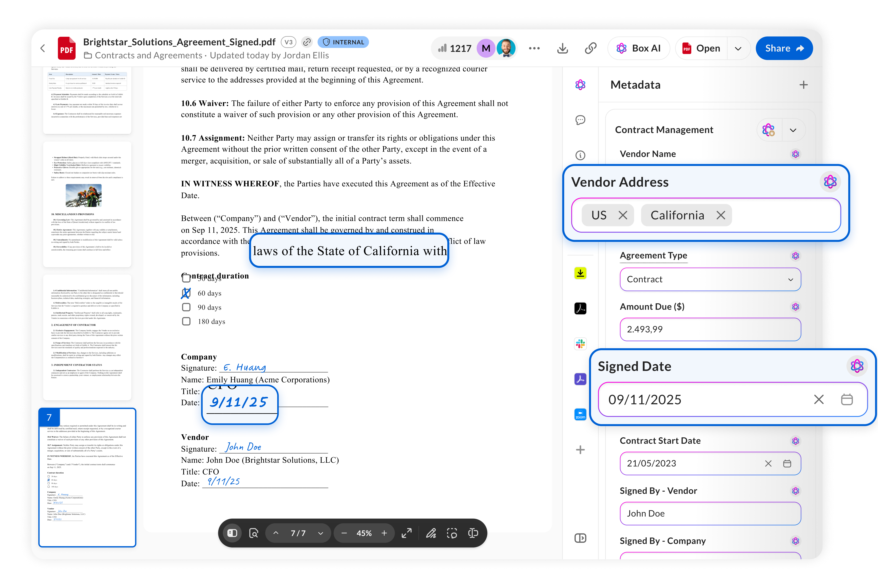Open the file details info panel
878x588 pixels.
pyautogui.click(x=580, y=155)
